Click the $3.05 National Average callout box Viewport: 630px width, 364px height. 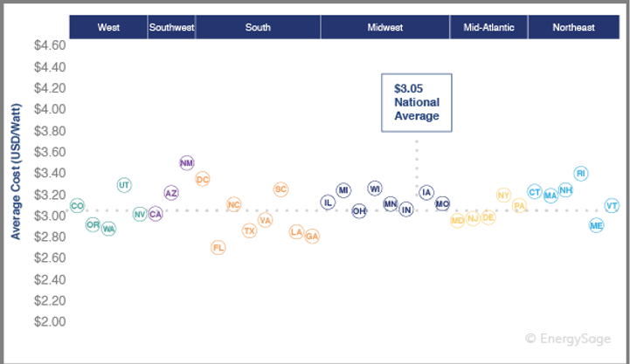coord(416,102)
